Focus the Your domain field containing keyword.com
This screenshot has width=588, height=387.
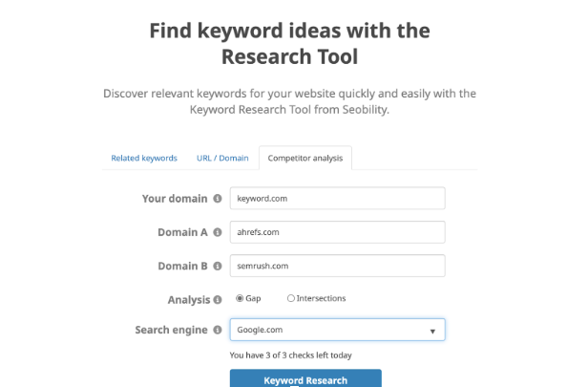coord(337,199)
